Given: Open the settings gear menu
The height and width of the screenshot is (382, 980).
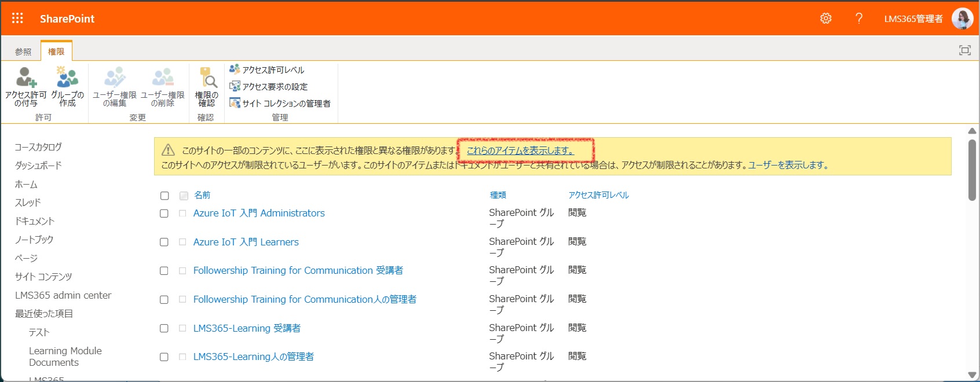Looking at the screenshot, I should 826,19.
